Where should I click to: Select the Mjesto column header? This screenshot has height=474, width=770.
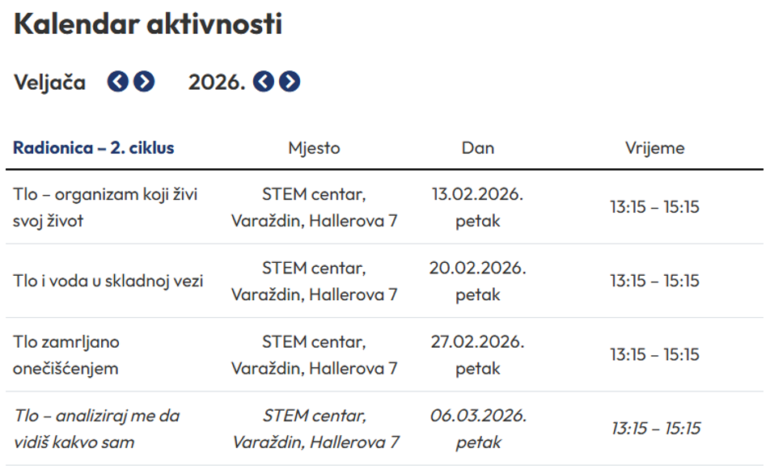[x=314, y=148]
